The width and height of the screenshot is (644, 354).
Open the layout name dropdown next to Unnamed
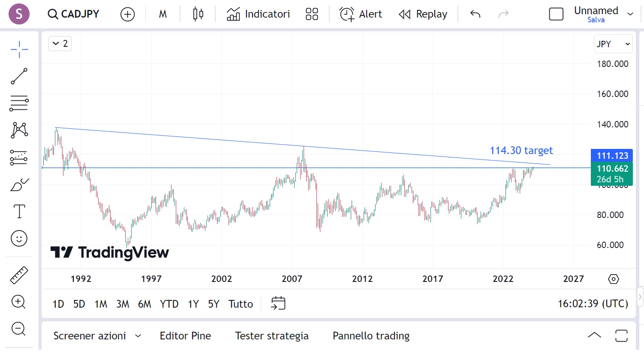[x=630, y=14]
